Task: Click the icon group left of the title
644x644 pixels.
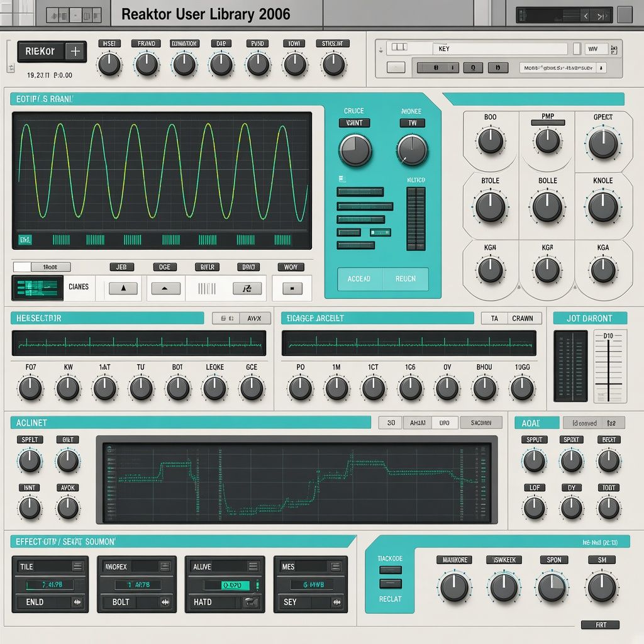Action: 74,16
